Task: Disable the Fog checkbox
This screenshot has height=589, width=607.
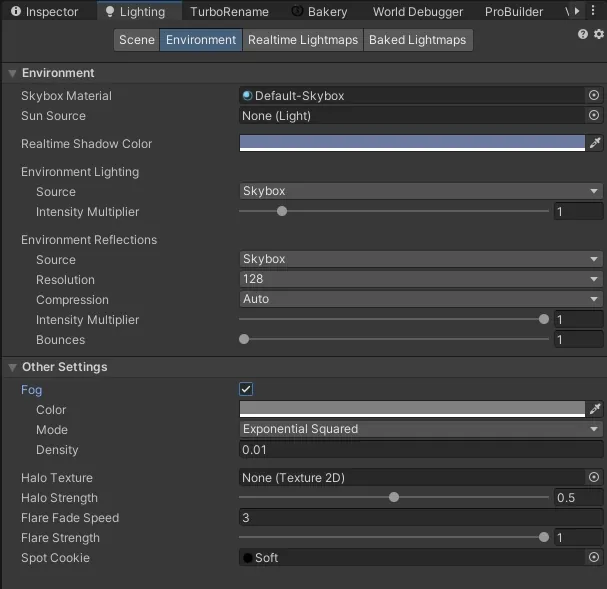Action: tap(246, 389)
